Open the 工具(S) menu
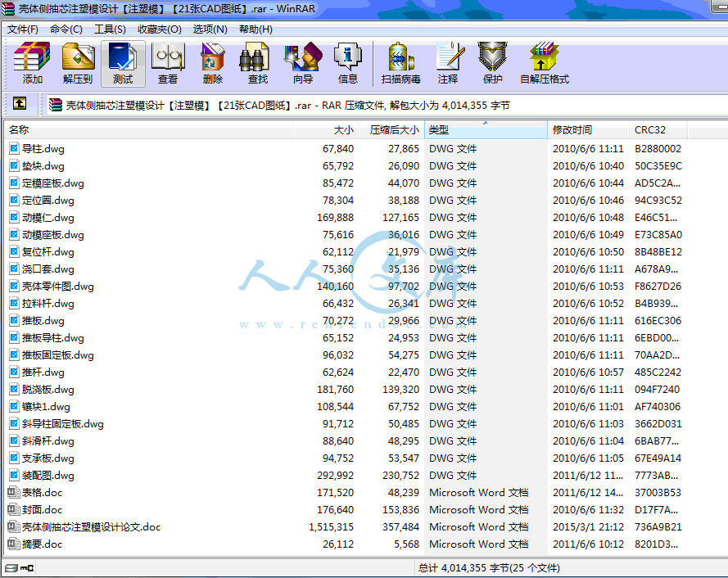Image resolution: width=728 pixels, height=578 pixels. tap(110, 29)
